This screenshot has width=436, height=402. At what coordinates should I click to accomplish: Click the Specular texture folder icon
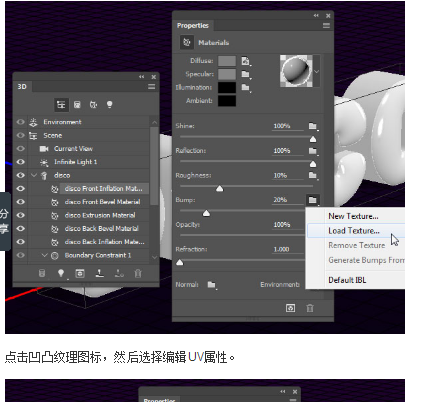246,74
